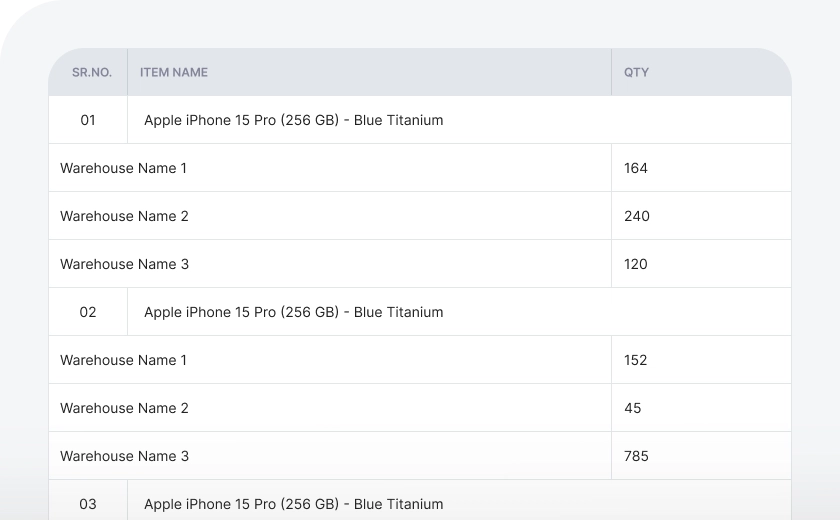Image resolution: width=840 pixels, height=520 pixels.
Task: Click Warehouse Name 2 with quantity 45
Action: [124, 408]
